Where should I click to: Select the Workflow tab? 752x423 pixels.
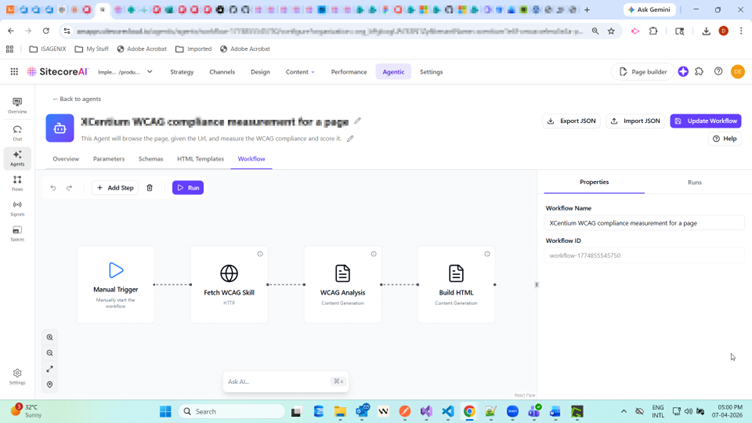click(251, 159)
